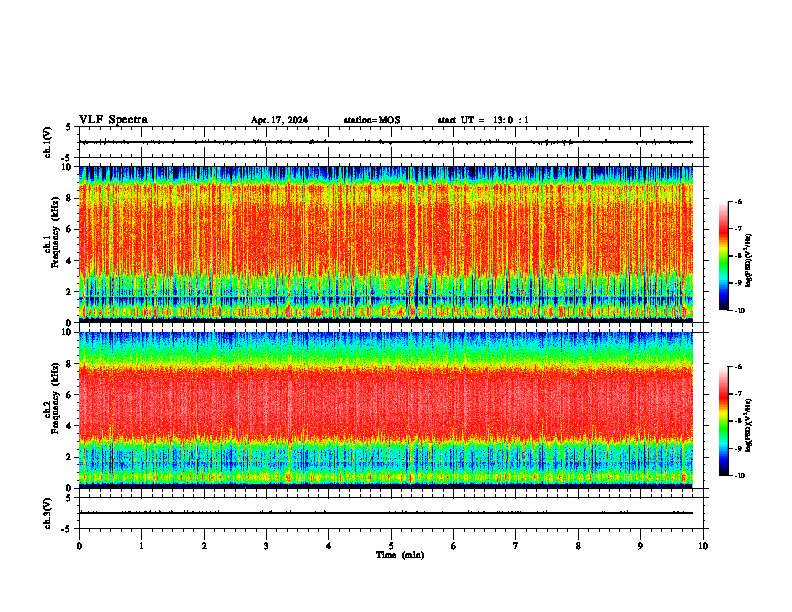Click the "start UT = 13:0 :1" text
The image size is (792, 612).
(x=483, y=120)
